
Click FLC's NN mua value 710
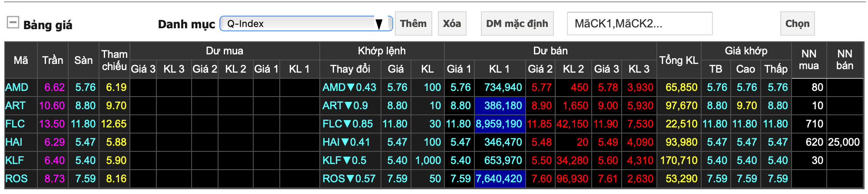(815, 124)
